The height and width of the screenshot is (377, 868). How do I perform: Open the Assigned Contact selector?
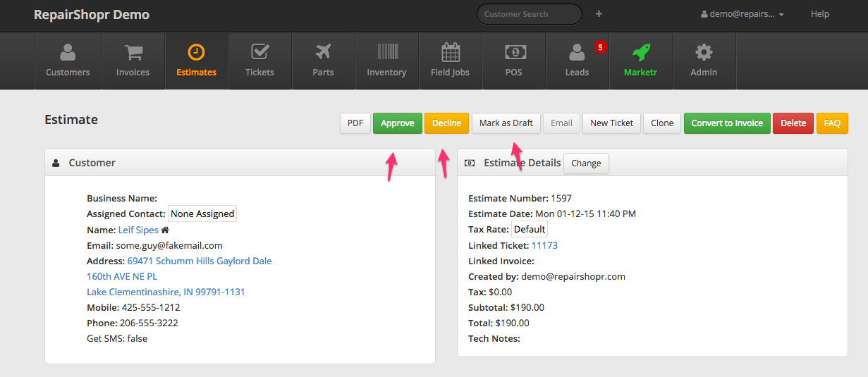click(202, 214)
